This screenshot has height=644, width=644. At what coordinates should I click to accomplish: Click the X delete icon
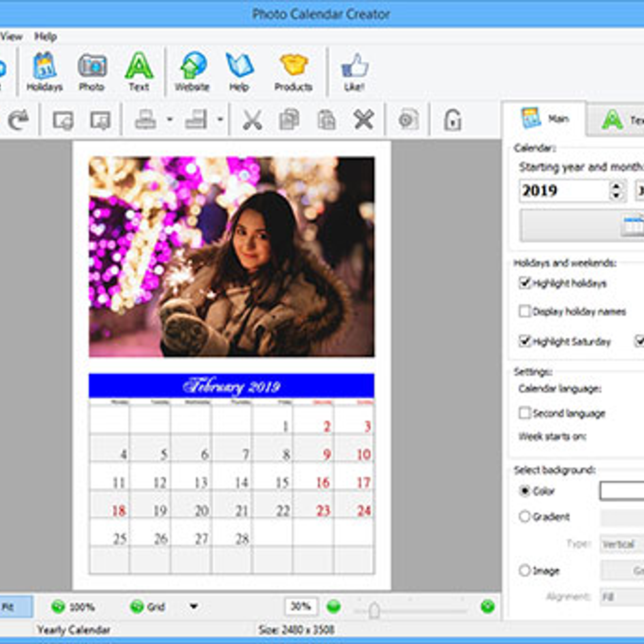coord(363,120)
